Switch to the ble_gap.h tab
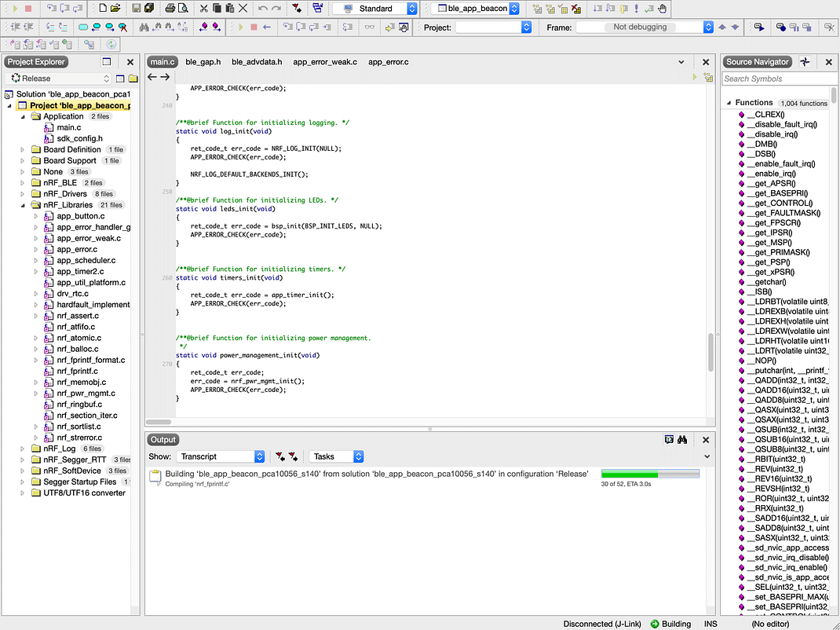This screenshot has width=840, height=630. tap(203, 62)
